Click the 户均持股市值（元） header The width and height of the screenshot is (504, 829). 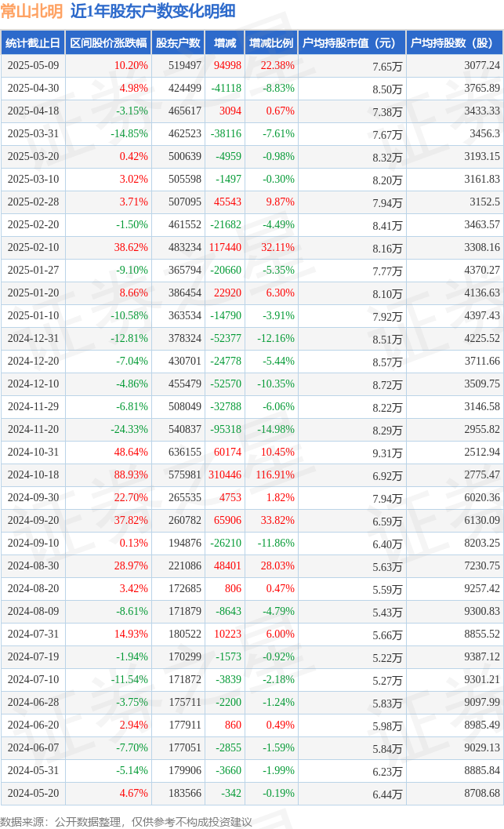coord(352,43)
